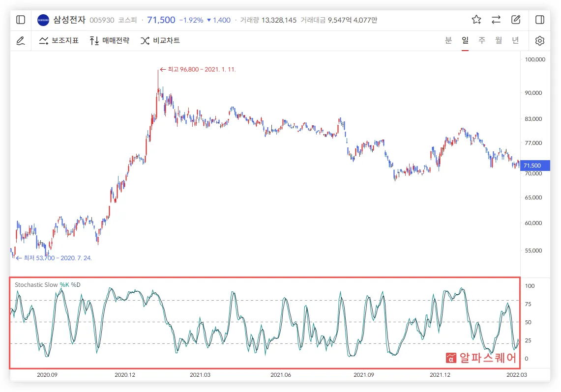This screenshot has height=392, width=561.
Task: Select the drawing pencil tool
Action: [x=21, y=41]
